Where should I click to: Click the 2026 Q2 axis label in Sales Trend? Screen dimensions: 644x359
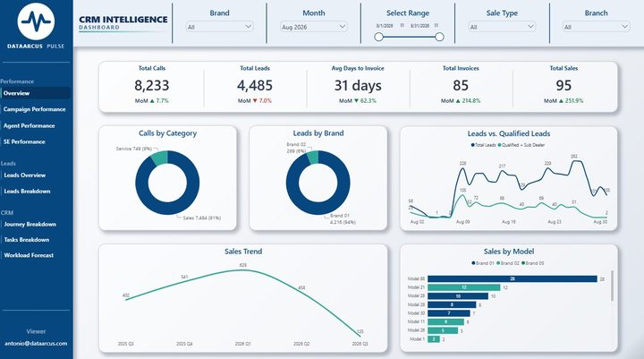coord(301,344)
